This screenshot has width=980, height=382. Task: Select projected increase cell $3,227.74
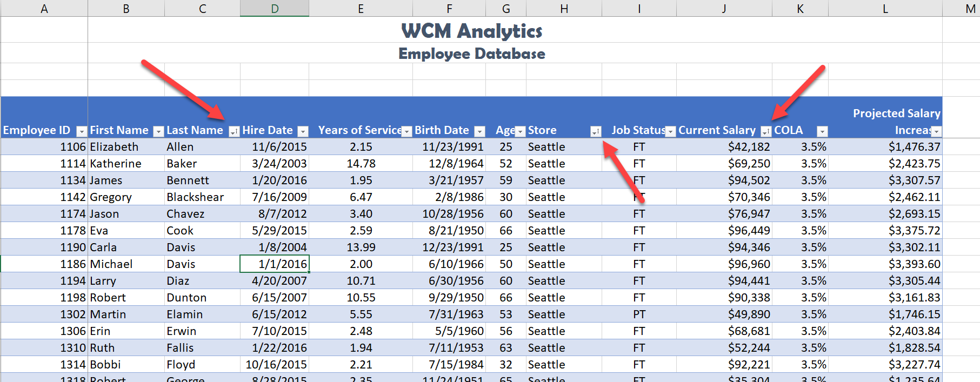[885, 365]
